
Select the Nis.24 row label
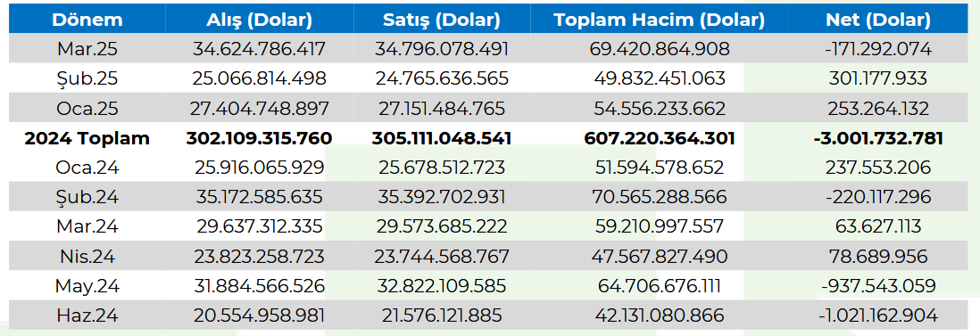pyautogui.click(x=87, y=256)
